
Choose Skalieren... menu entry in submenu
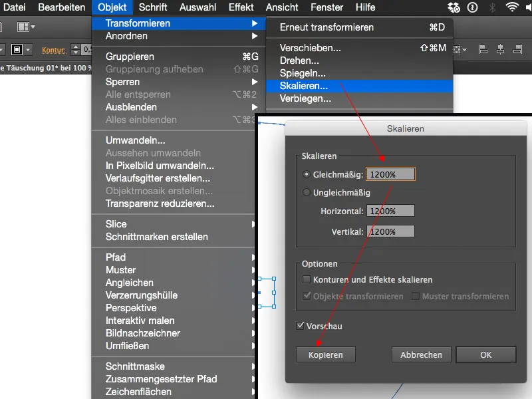[x=360, y=86]
